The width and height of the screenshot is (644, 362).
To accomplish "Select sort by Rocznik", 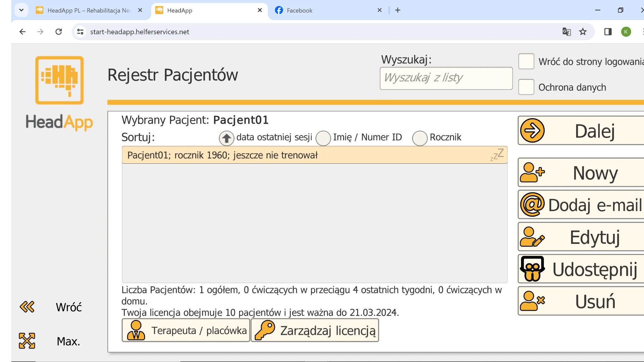I will tap(420, 138).
